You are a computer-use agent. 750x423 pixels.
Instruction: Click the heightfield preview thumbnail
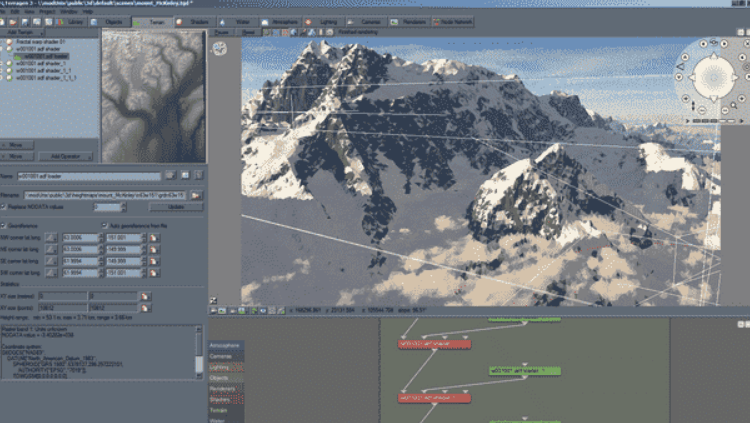click(x=154, y=96)
